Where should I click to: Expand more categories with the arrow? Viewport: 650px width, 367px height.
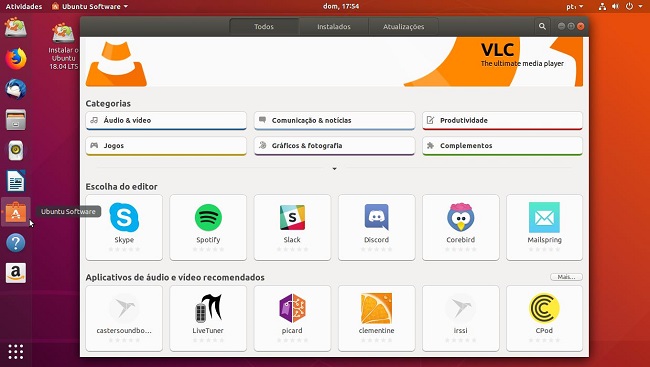click(334, 169)
